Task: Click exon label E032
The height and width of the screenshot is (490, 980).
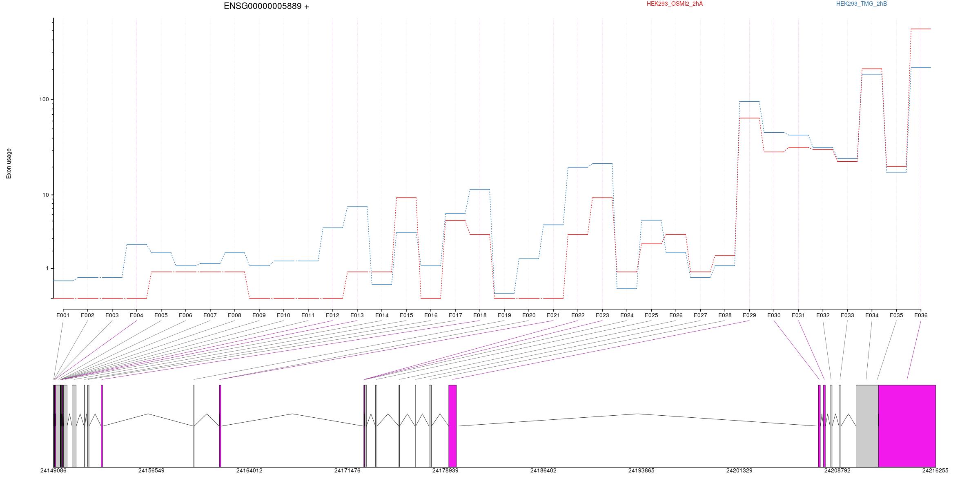Action: (x=823, y=315)
